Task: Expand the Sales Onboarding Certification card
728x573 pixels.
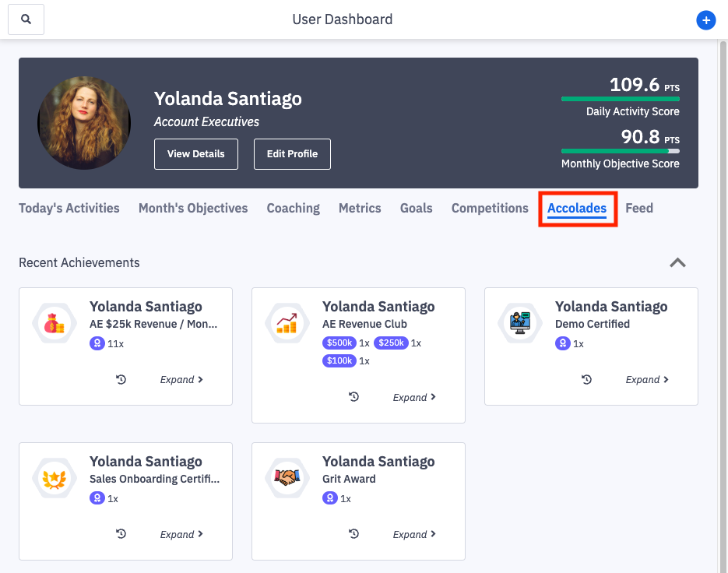Action: (x=181, y=535)
